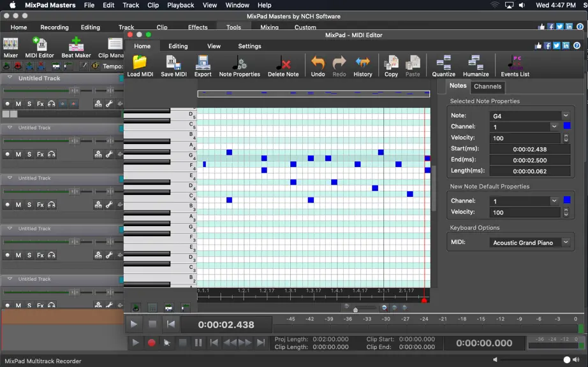
Task: Click the Velocity field under Selected Note Properties
Action: [525, 138]
